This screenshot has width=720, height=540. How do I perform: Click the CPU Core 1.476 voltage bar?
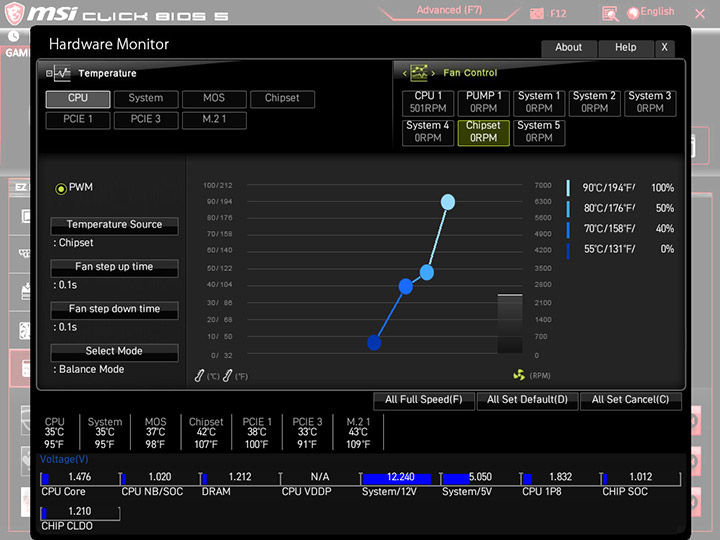coord(80,478)
